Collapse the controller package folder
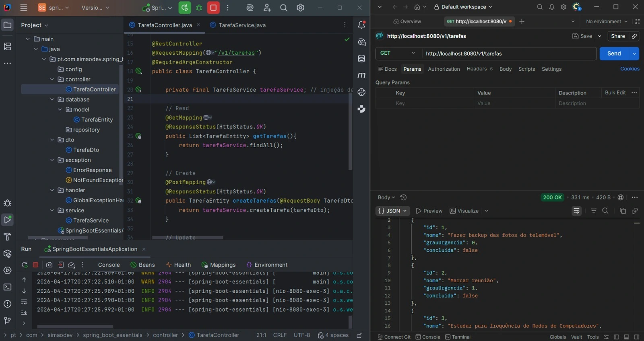The image size is (644, 341). [52, 80]
